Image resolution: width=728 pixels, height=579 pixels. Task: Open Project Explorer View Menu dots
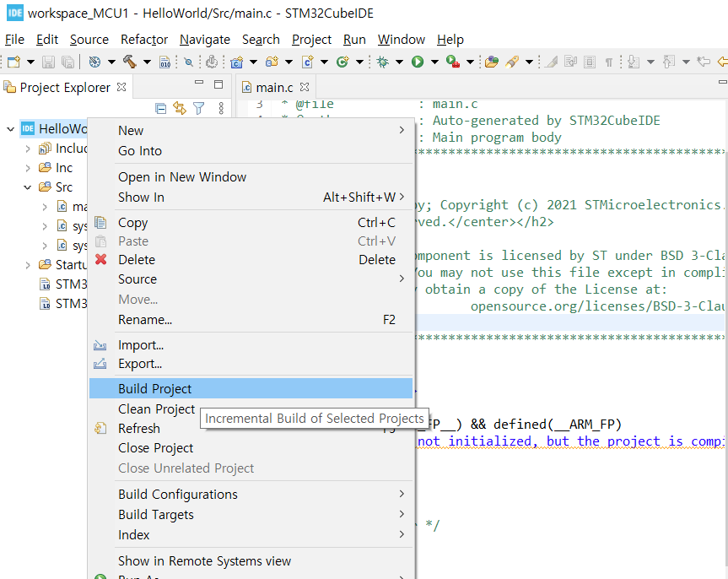click(x=221, y=109)
